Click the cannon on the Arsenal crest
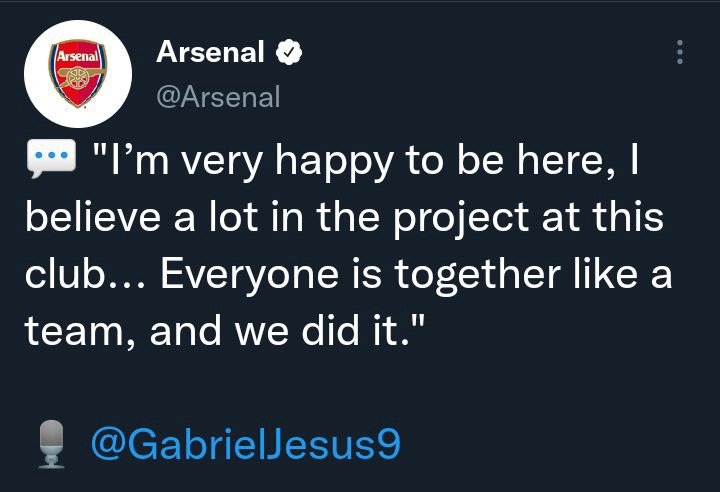 point(79,77)
